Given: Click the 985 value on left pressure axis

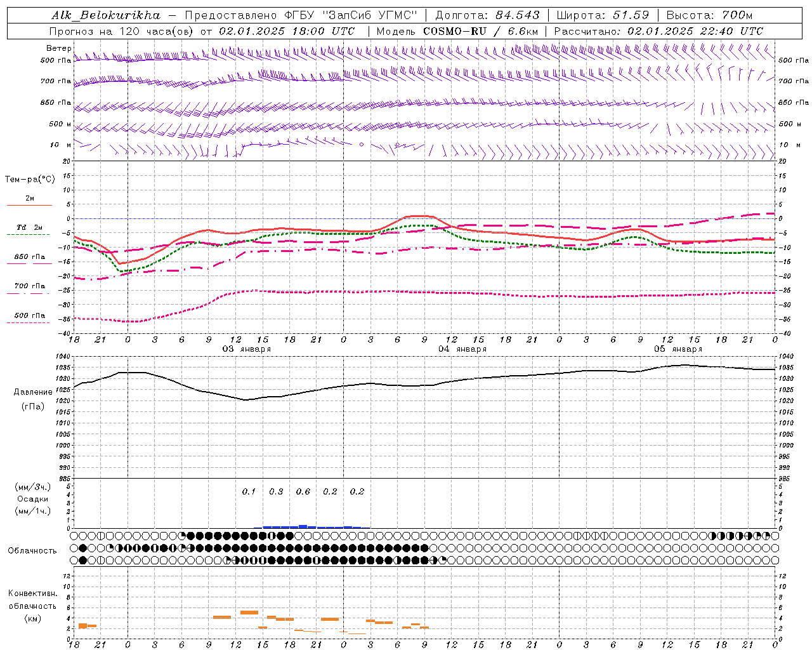Looking at the screenshot, I should pos(66,479).
